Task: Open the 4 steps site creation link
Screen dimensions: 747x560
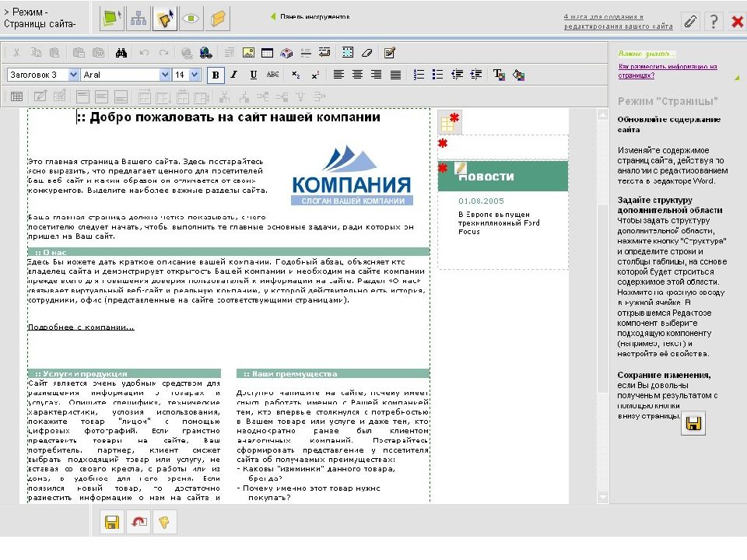Action: point(618,22)
